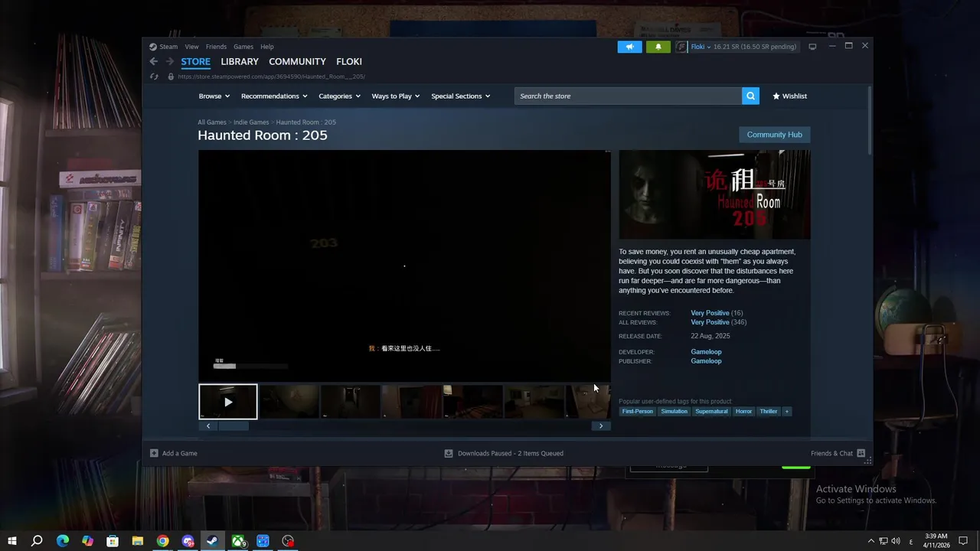Open the green notifications bell
The image size is (980, 551).
(658, 47)
